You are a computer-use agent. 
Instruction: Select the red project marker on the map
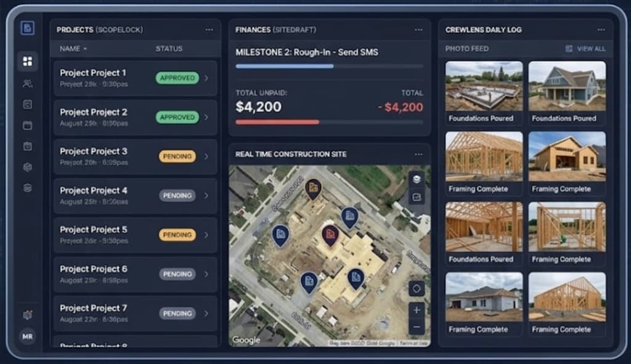click(329, 235)
